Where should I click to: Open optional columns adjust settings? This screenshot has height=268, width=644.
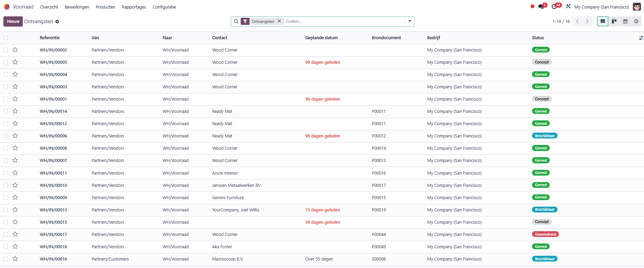(x=641, y=38)
